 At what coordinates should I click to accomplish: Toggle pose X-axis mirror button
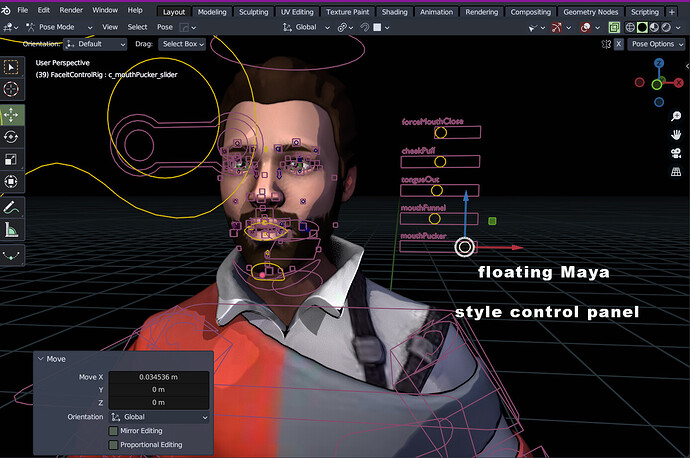click(619, 44)
